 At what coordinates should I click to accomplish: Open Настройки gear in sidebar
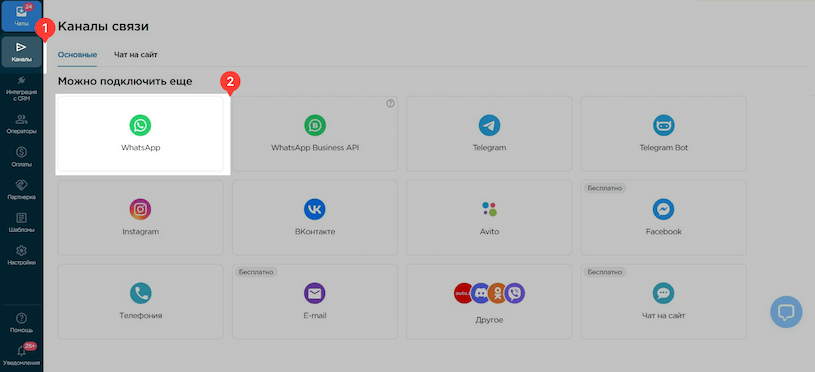click(x=21, y=255)
